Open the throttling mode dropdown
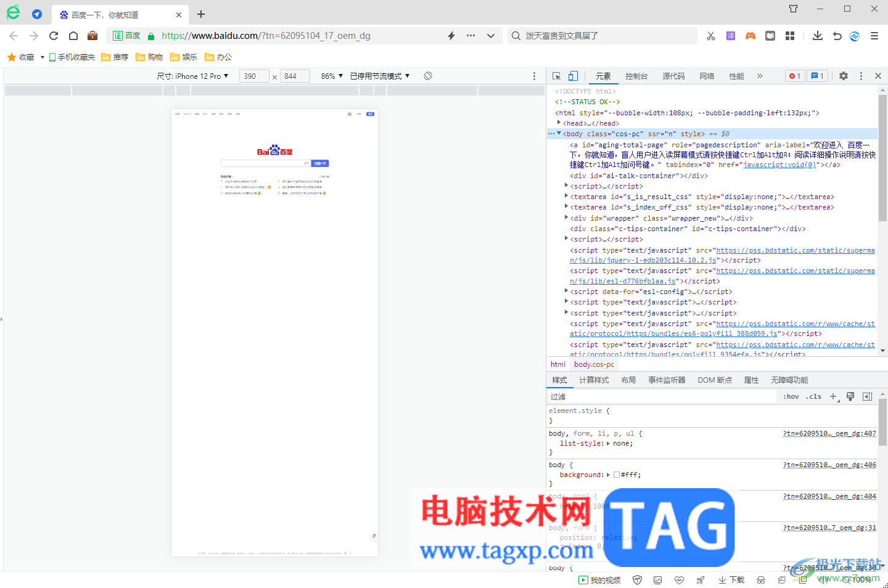The height and width of the screenshot is (588, 888). 380,76
